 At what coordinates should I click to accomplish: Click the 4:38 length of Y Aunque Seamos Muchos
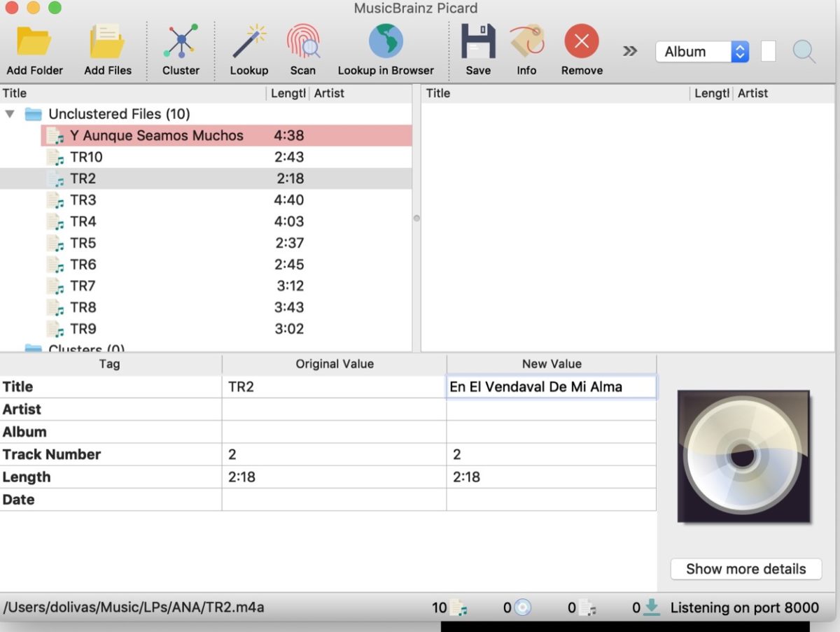click(x=289, y=136)
